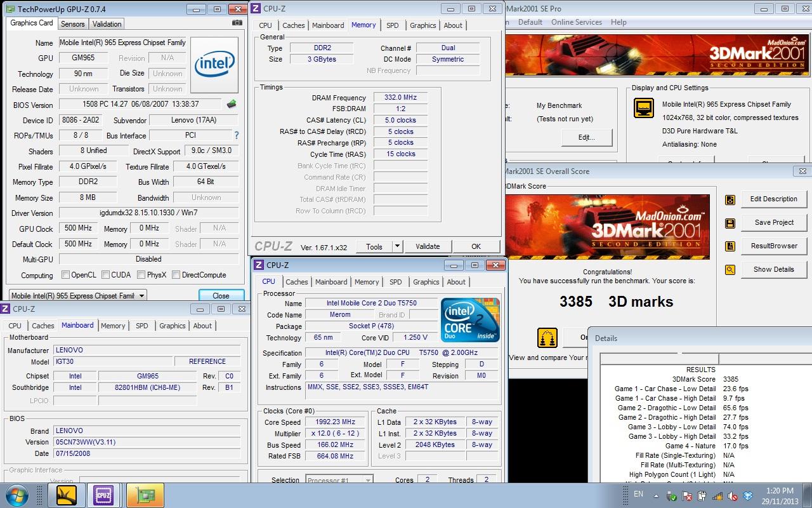Image resolution: width=812 pixels, height=508 pixels.
Task: Click the Show Details button
Action: coord(773,269)
